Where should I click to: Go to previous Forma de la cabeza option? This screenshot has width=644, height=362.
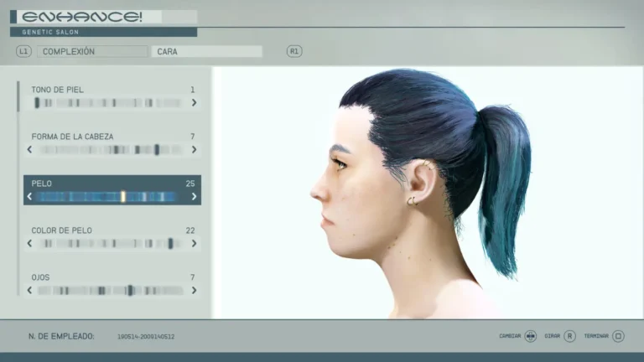(30, 150)
